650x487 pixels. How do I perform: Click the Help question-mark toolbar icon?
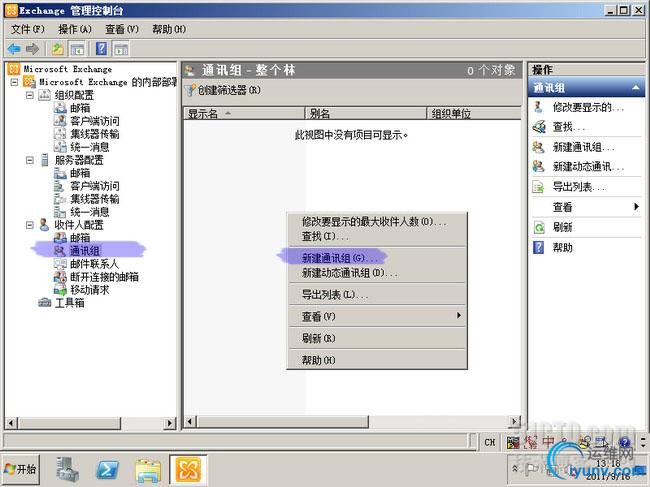point(101,49)
